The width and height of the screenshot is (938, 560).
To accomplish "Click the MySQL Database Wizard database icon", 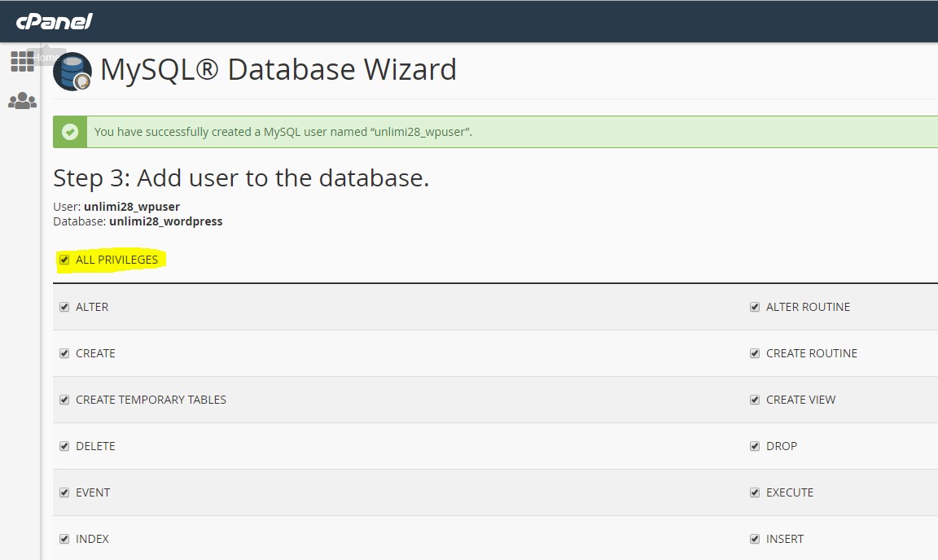I will click(72, 72).
